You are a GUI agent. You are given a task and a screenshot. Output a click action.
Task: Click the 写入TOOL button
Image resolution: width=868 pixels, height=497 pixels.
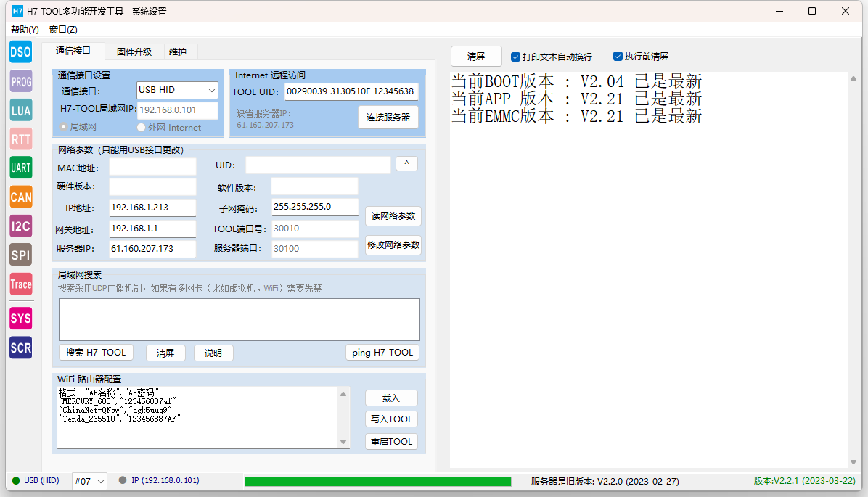(x=391, y=419)
